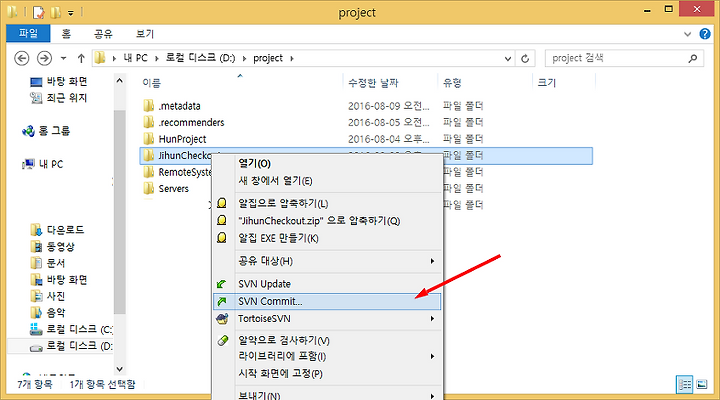This screenshot has width=720, height=400.
Task: Go back with the back arrow
Action: click(x=22, y=58)
